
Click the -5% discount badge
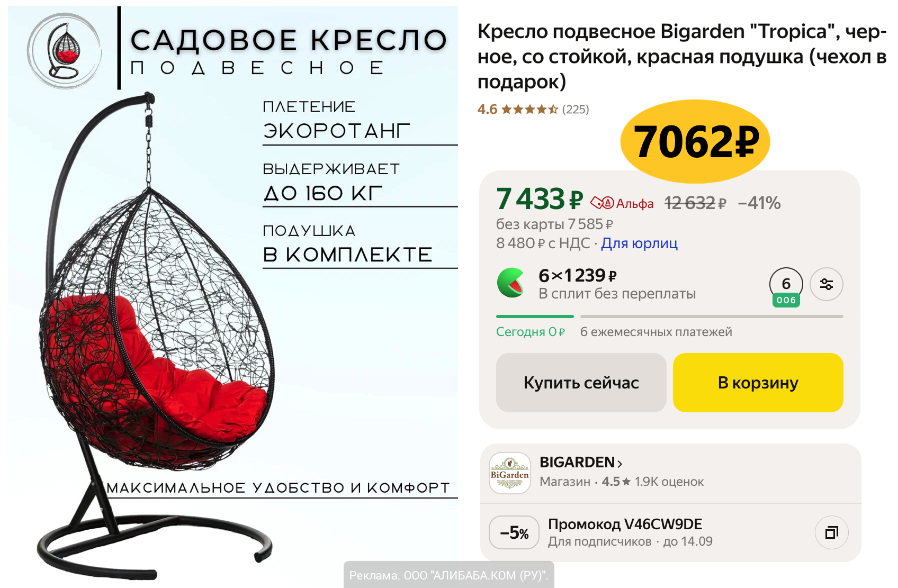(x=514, y=532)
